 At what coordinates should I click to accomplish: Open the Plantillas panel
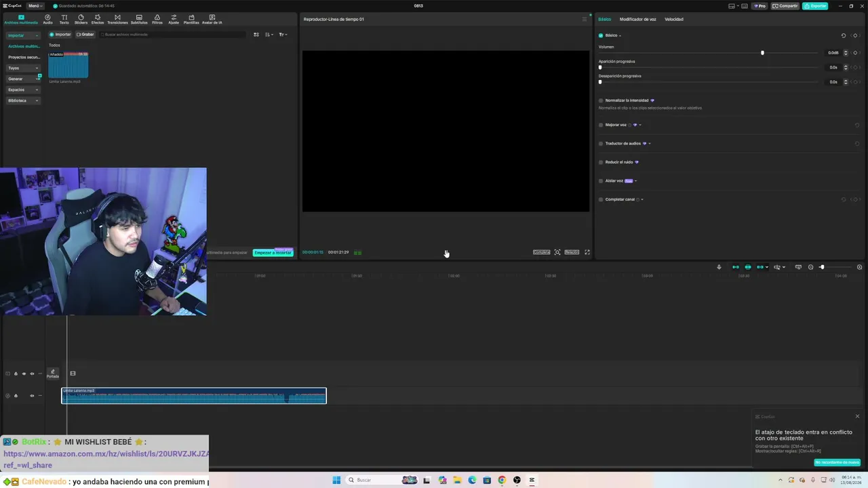tap(191, 19)
